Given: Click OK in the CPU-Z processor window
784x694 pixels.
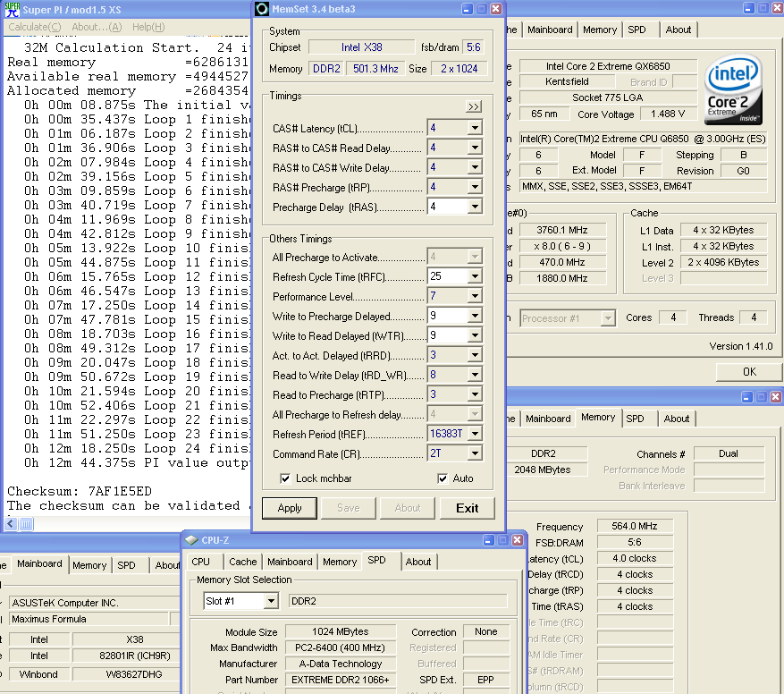Looking at the screenshot, I should (x=749, y=372).
